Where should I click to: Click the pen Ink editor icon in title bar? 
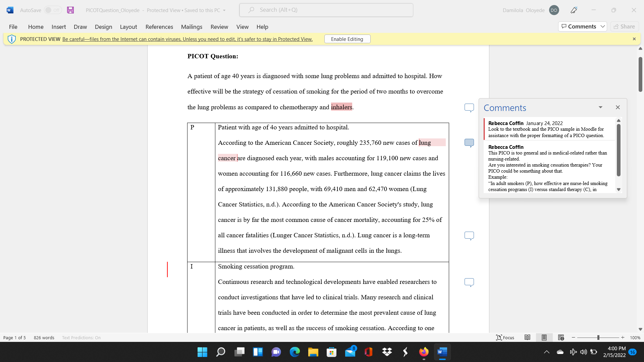click(574, 10)
